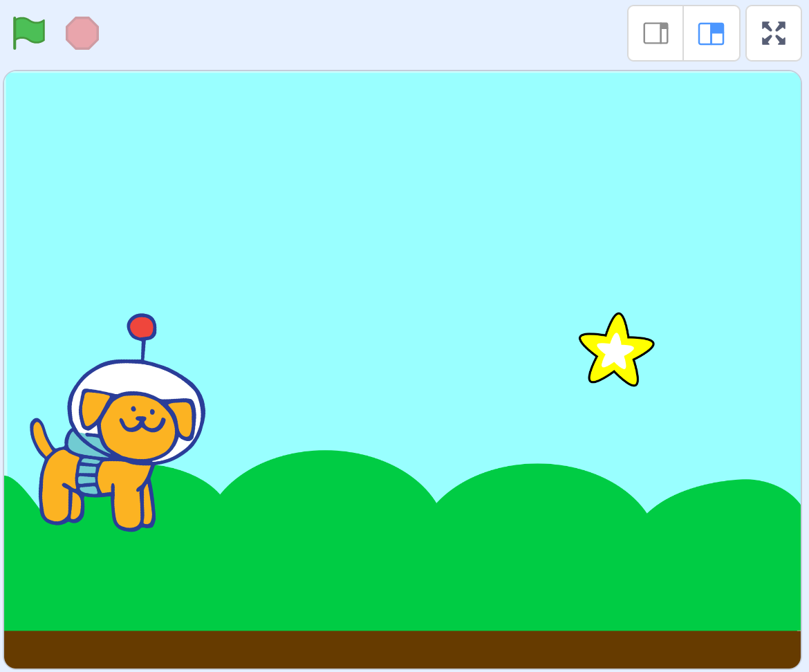Click the green flag to start the project
The height and width of the screenshot is (672, 809).
[29, 33]
